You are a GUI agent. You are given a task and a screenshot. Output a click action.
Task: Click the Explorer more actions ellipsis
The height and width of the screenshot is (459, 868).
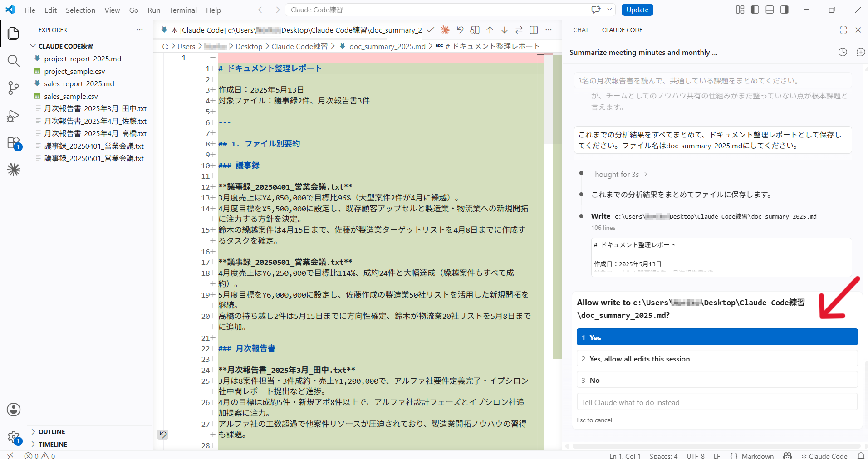coord(140,30)
